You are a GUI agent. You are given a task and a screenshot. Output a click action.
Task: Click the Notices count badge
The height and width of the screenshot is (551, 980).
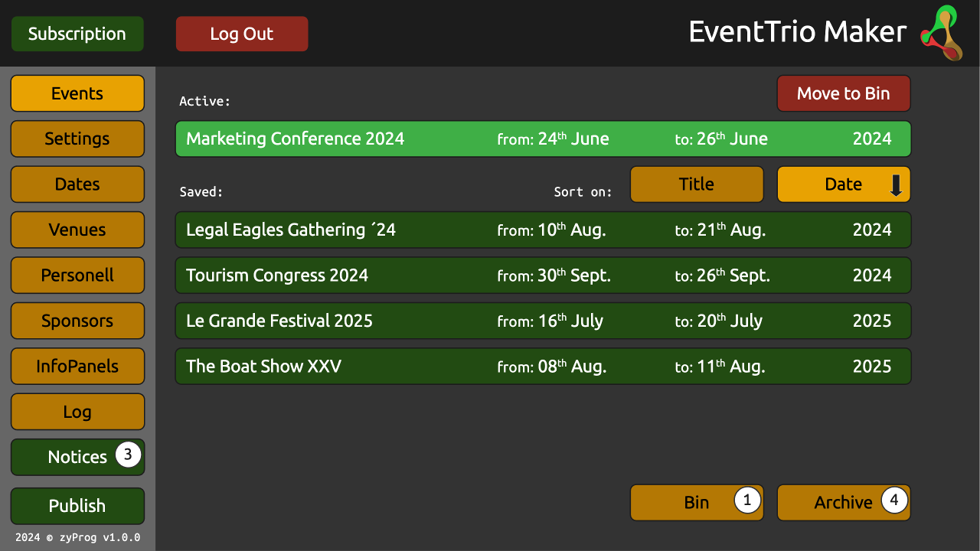point(128,455)
